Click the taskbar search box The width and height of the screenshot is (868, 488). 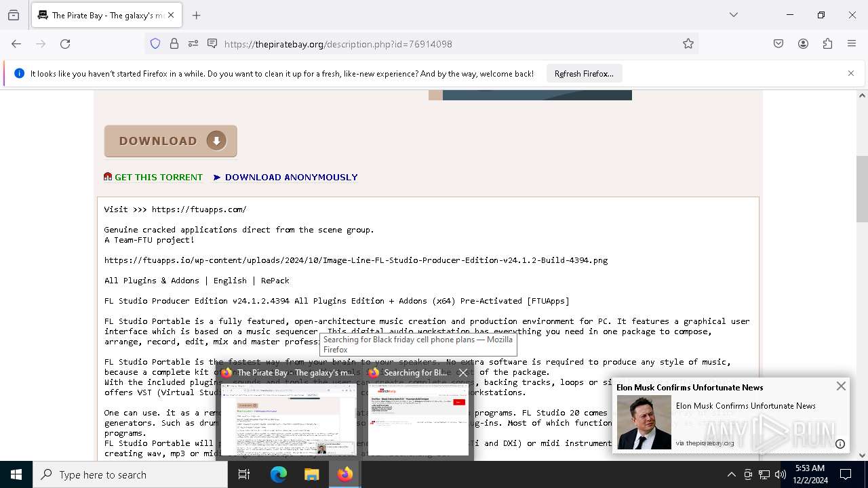pyautogui.click(x=130, y=474)
